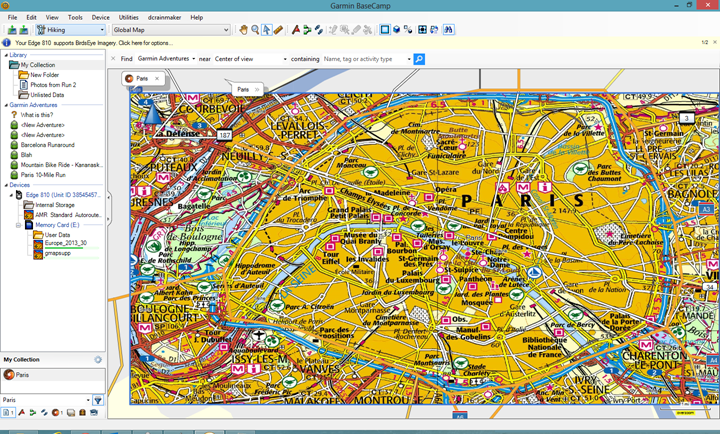720x434 pixels.
Task: Open the Hiking activity profile dropdown
Action: (x=71, y=30)
